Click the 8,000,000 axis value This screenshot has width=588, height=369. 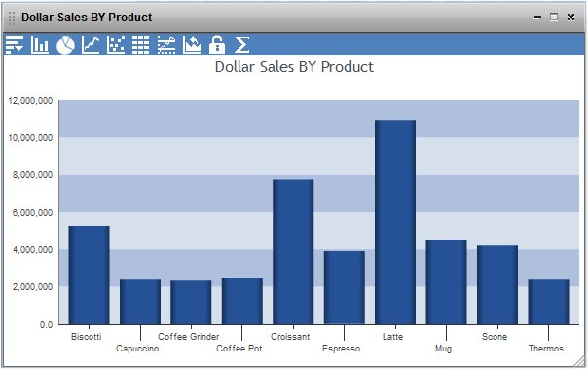click(x=33, y=175)
